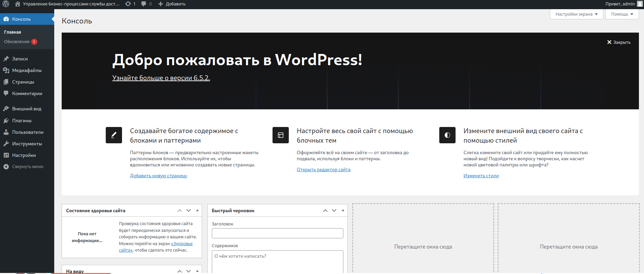The width and height of the screenshot is (644, 274).
Task: Open the Комментарии menu item
Action: pyautogui.click(x=27, y=93)
